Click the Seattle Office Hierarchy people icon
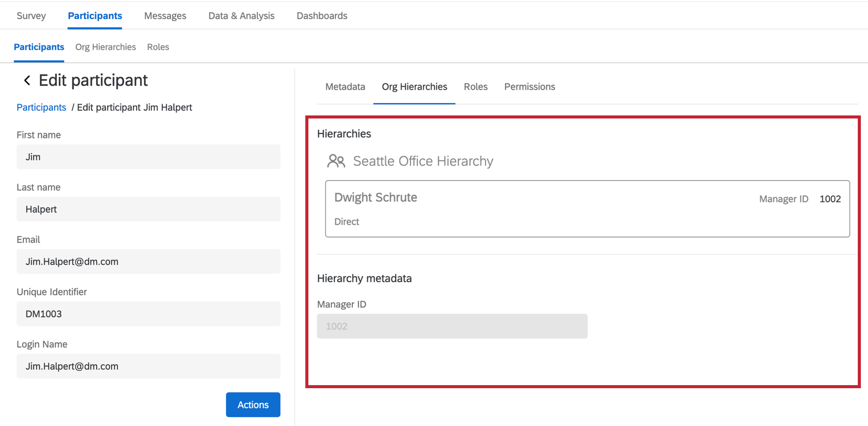The width and height of the screenshot is (868, 426). 336,161
